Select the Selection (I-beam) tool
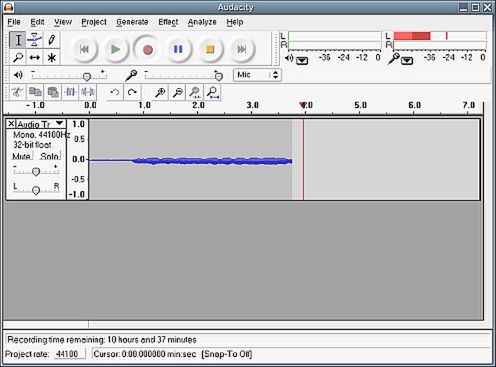This screenshot has height=367, width=496. 18,40
